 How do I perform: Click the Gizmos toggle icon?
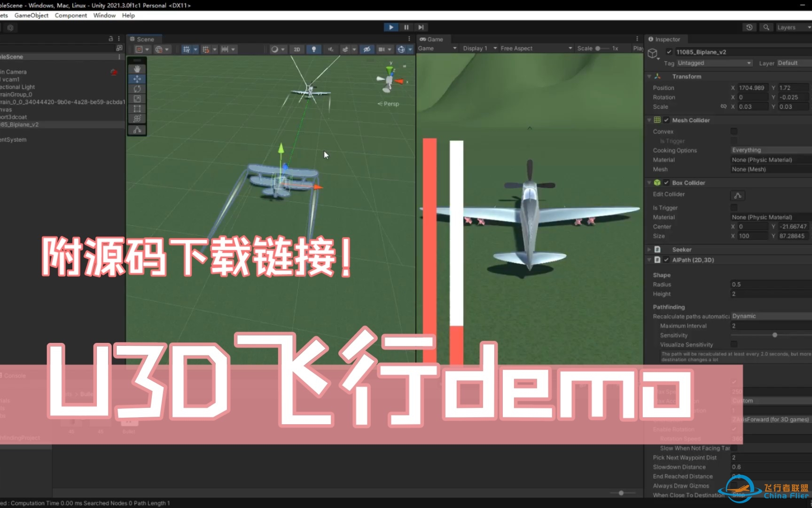tap(401, 49)
